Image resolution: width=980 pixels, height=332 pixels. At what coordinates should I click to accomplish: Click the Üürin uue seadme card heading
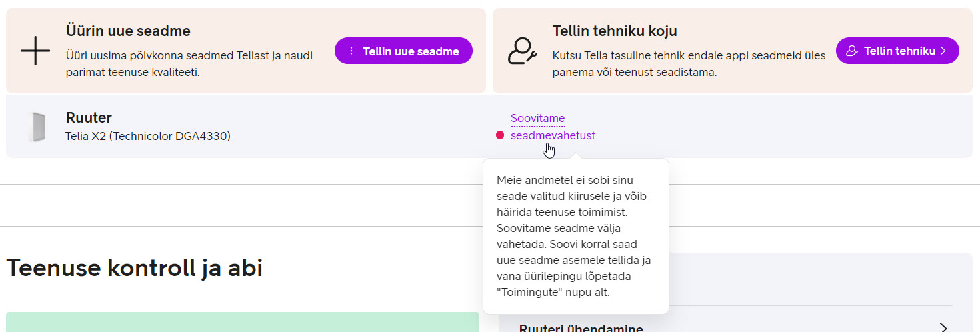coord(128,31)
